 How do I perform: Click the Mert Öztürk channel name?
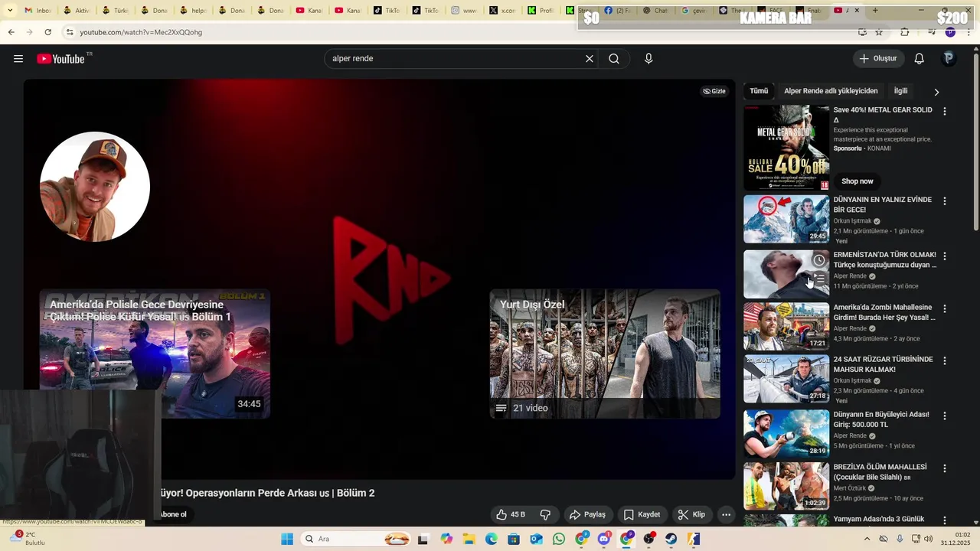pyautogui.click(x=850, y=488)
